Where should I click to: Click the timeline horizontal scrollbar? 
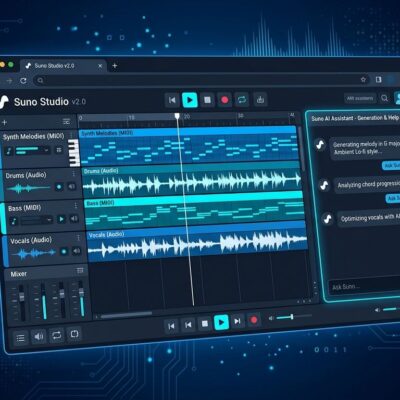[x=127, y=314]
